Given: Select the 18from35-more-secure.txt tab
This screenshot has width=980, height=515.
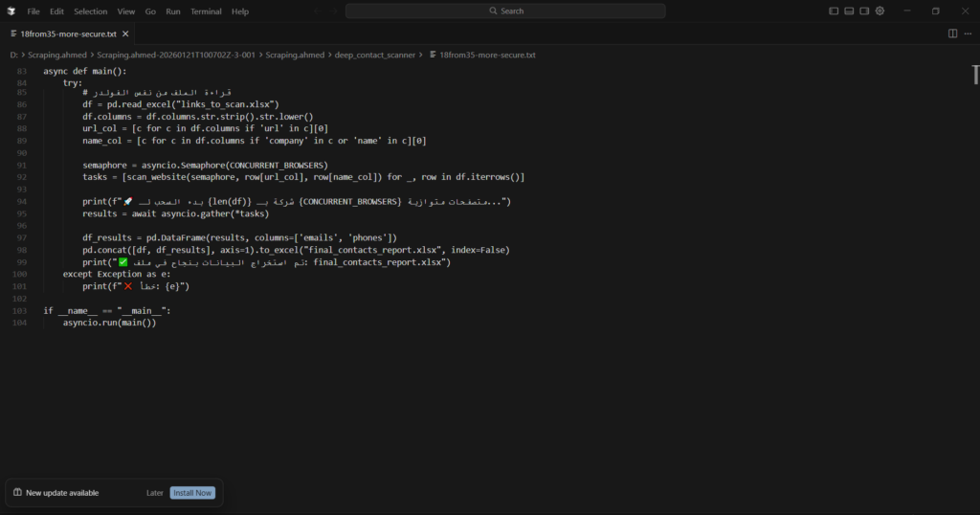Looking at the screenshot, I should click(68, 34).
